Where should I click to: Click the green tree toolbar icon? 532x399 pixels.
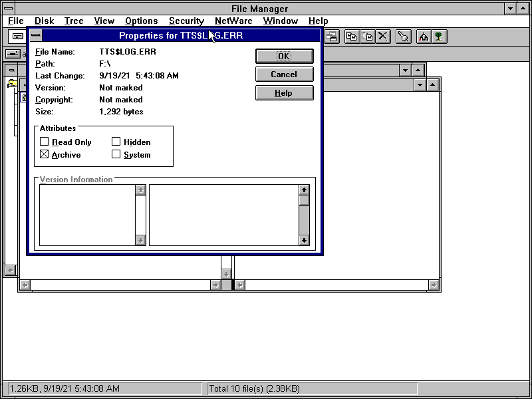[x=439, y=37]
